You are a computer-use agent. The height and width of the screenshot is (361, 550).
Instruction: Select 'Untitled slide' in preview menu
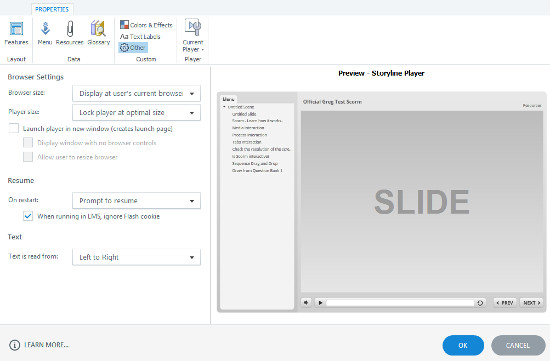point(244,114)
